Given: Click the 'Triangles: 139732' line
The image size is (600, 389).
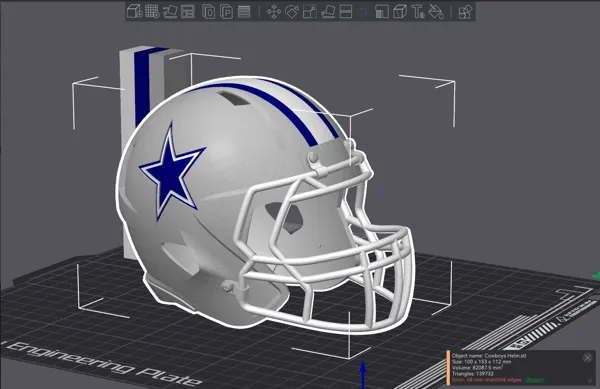Looking at the screenshot, I should (x=473, y=374).
